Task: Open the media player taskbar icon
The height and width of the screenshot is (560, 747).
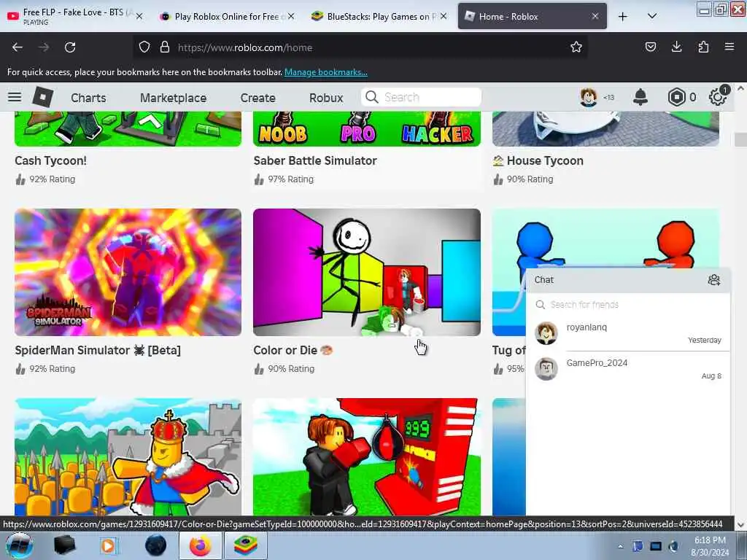Action: click(109, 545)
